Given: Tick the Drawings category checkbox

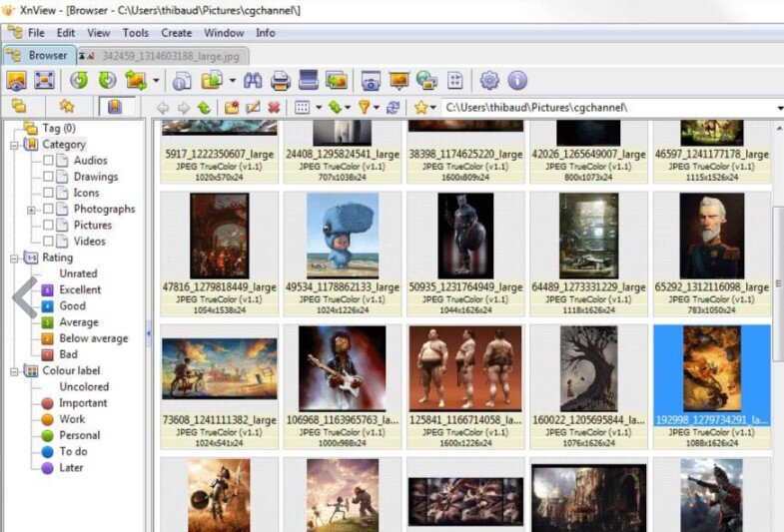Looking at the screenshot, I should tap(48, 177).
